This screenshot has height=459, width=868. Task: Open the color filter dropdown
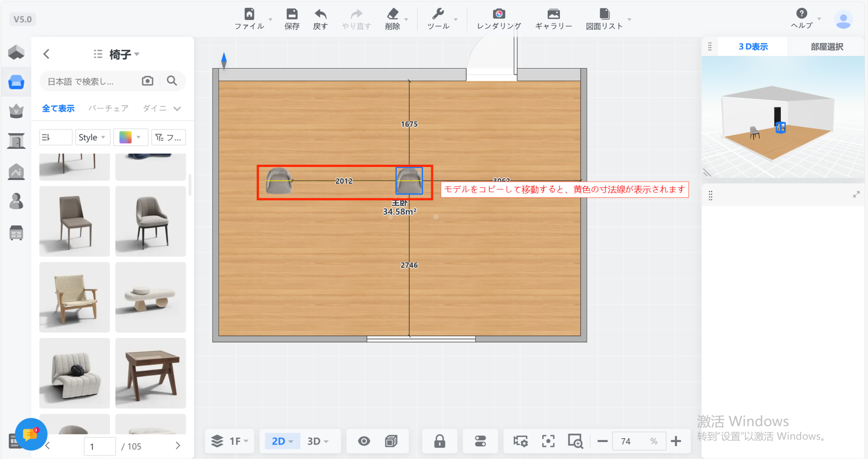click(x=131, y=138)
